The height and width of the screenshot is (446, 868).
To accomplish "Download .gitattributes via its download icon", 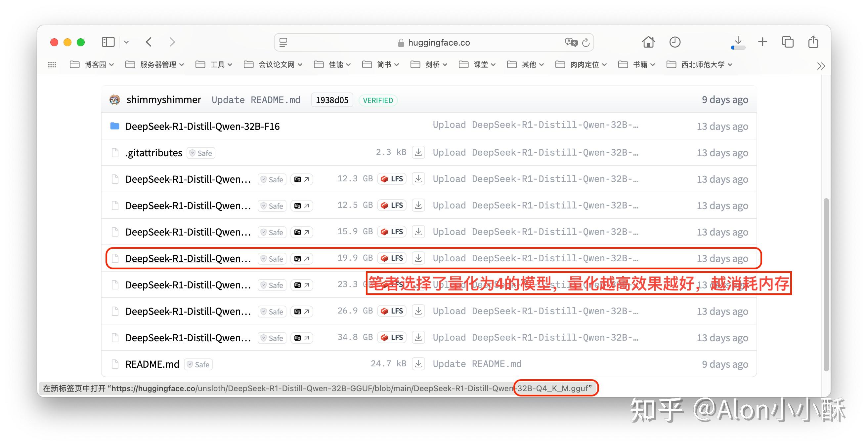I will [418, 152].
